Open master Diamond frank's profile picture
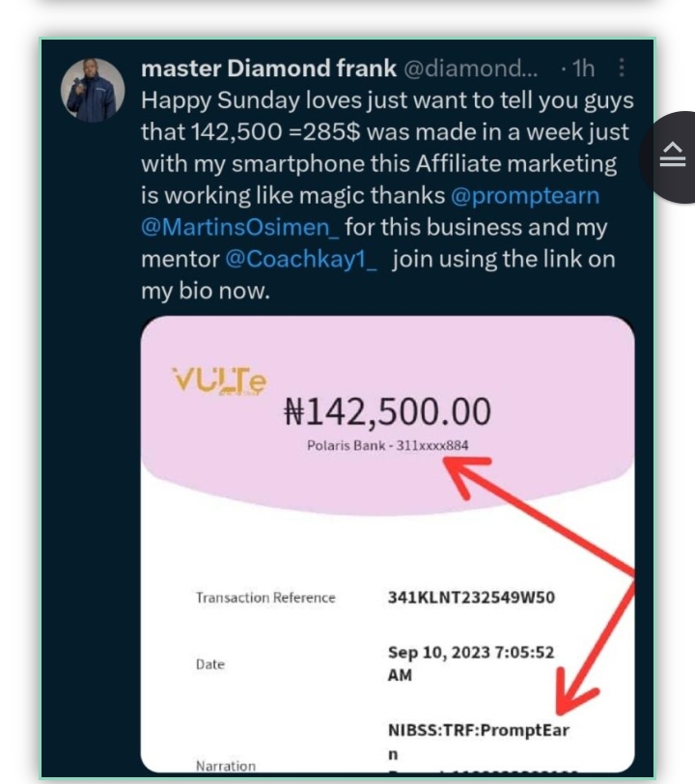The width and height of the screenshot is (695, 784). [93, 91]
